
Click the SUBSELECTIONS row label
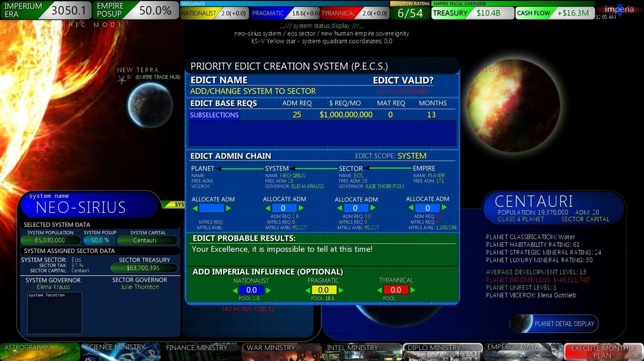pos(214,115)
